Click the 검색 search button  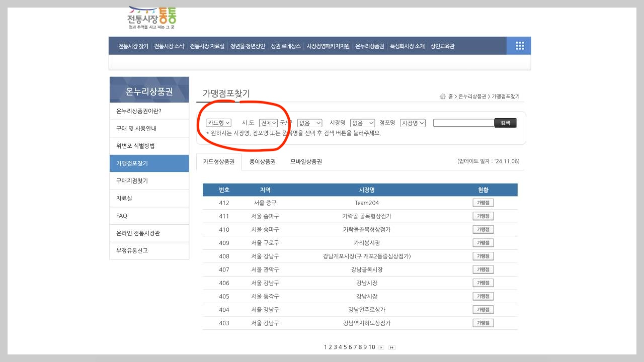[505, 122]
